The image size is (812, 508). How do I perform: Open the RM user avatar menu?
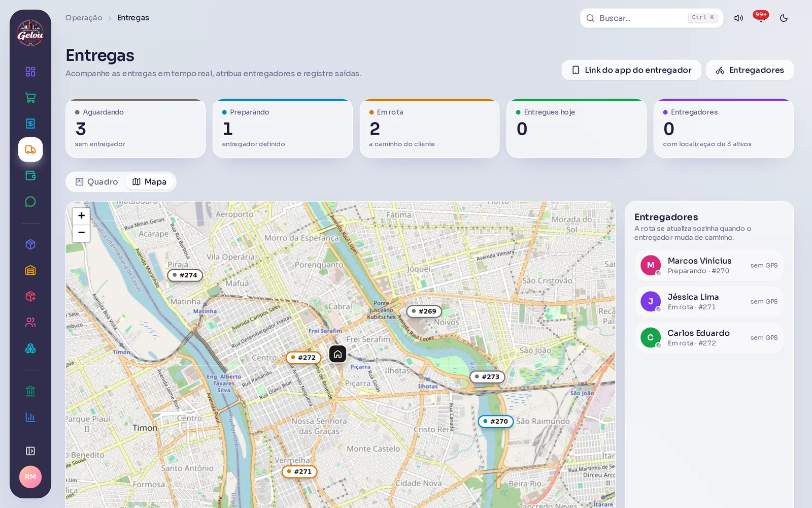click(30, 477)
